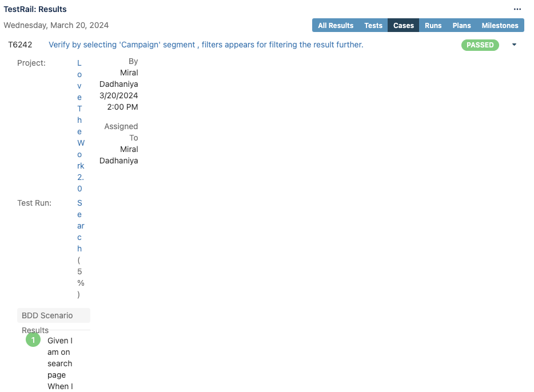Image resolution: width=534 pixels, height=392 pixels.
Task: Click the Wednesday, March 20, 2024 date
Action: 56,25
